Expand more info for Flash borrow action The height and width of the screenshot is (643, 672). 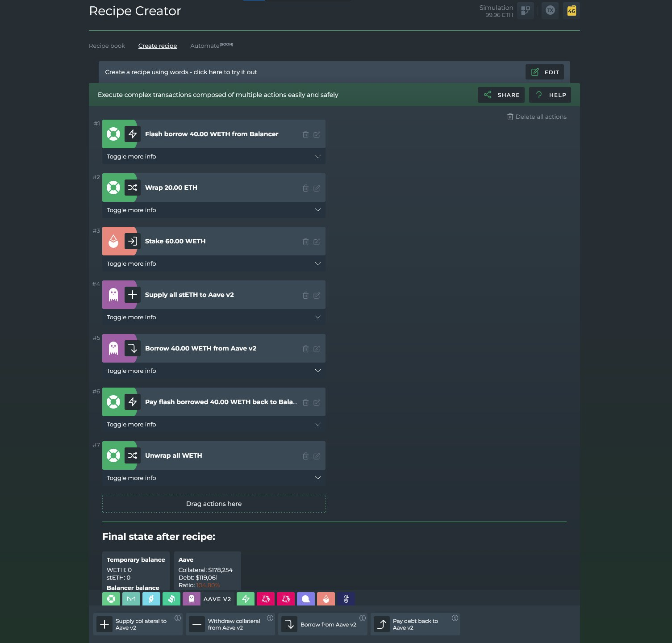tap(214, 156)
